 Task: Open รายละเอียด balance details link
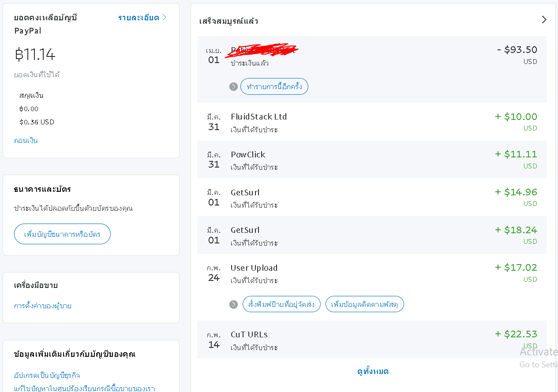pos(142,18)
